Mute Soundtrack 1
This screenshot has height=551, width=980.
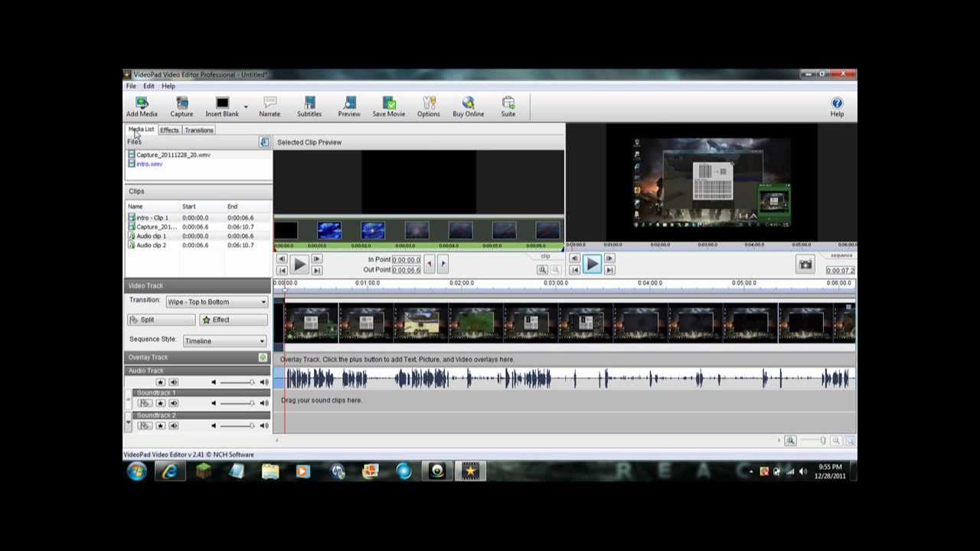click(173, 403)
